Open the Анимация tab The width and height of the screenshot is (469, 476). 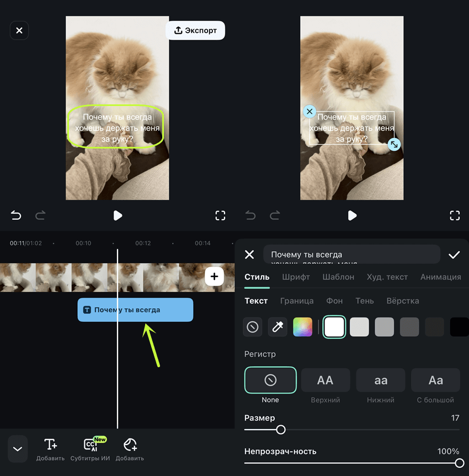click(x=440, y=277)
